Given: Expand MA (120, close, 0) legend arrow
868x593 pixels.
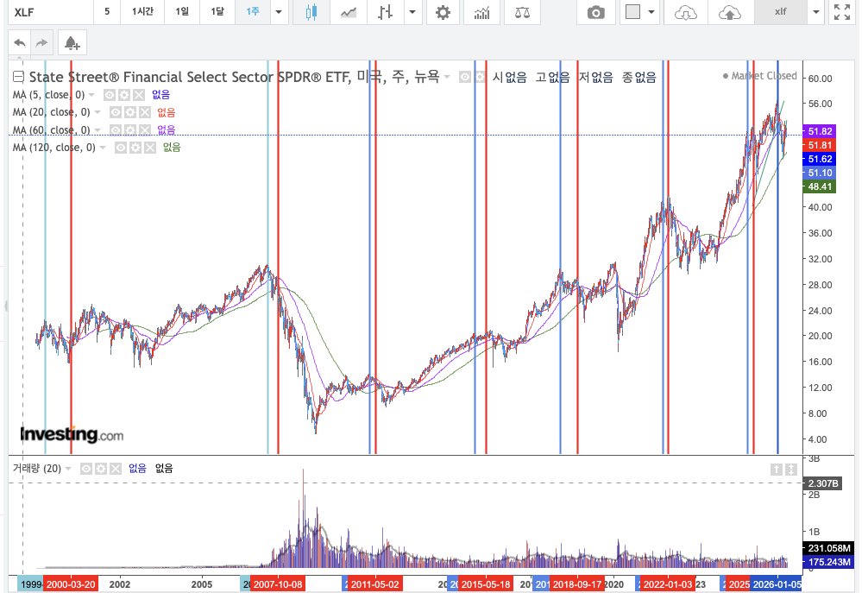Looking at the screenshot, I should 103,148.
